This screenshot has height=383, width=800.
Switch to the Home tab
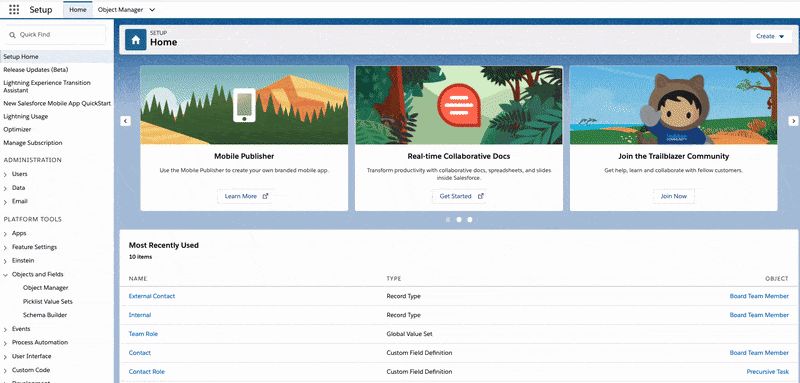78,10
